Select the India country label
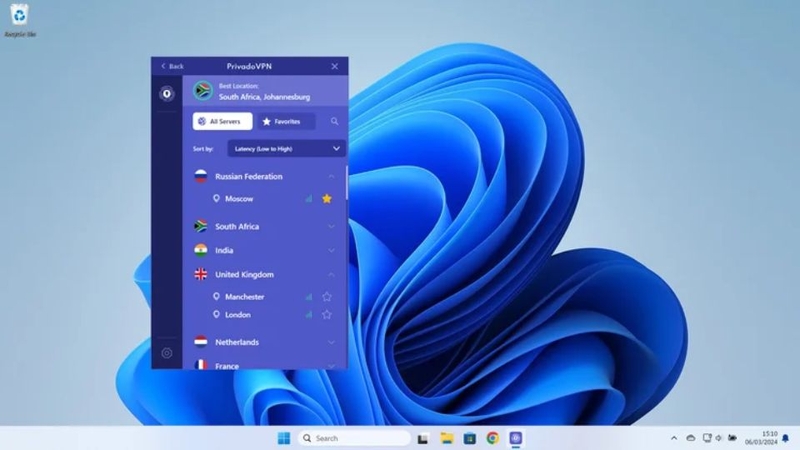Screen dimensions: 800x450 coord(224,251)
